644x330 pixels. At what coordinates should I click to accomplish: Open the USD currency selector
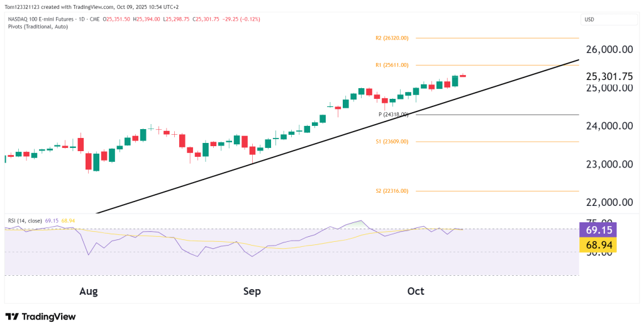click(589, 20)
